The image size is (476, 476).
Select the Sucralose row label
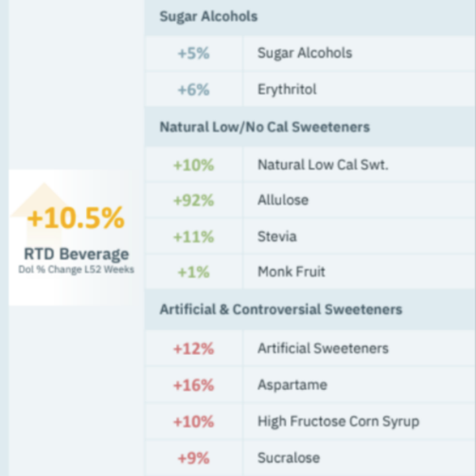(289, 457)
